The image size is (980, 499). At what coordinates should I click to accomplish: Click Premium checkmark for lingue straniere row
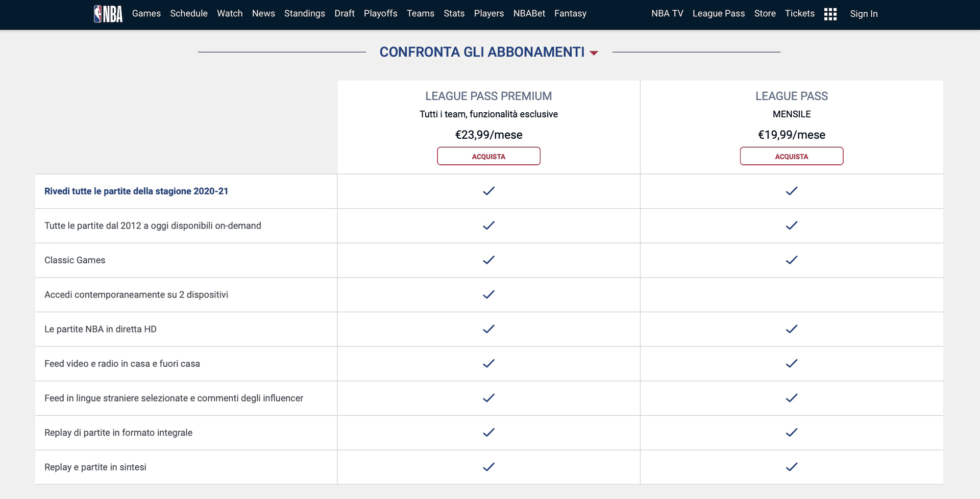(x=488, y=398)
